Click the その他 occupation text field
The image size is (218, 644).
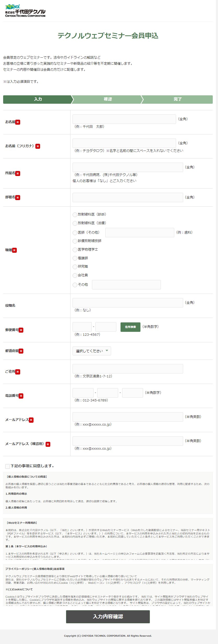point(126,285)
